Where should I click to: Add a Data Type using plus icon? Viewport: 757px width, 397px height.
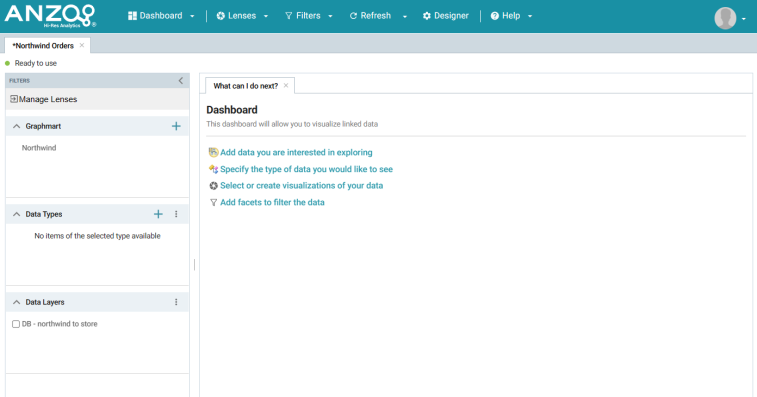click(x=158, y=214)
